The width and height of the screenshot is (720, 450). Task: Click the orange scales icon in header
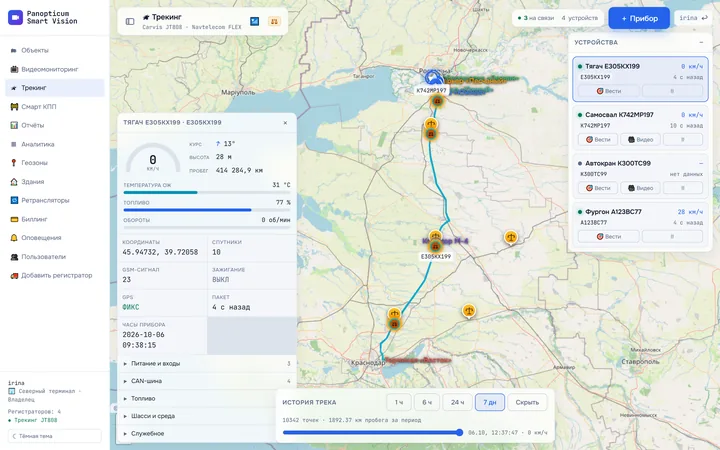pos(274,21)
